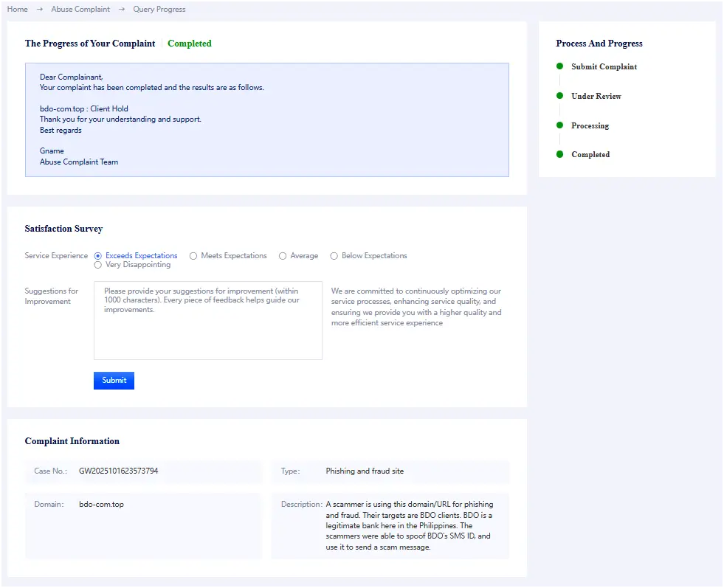Screen dimensions: 724x588
Task: Click the 'Gname' signature line
Action: [52, 151]
